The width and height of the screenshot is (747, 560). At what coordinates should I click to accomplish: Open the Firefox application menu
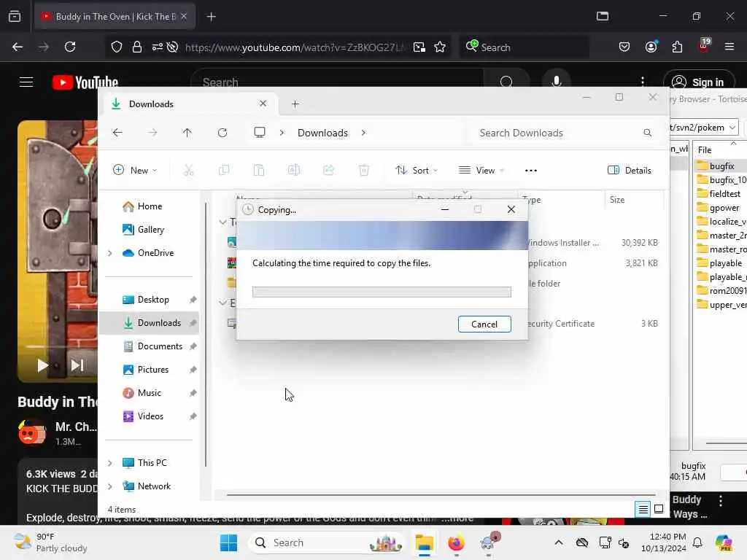(729, 47)
